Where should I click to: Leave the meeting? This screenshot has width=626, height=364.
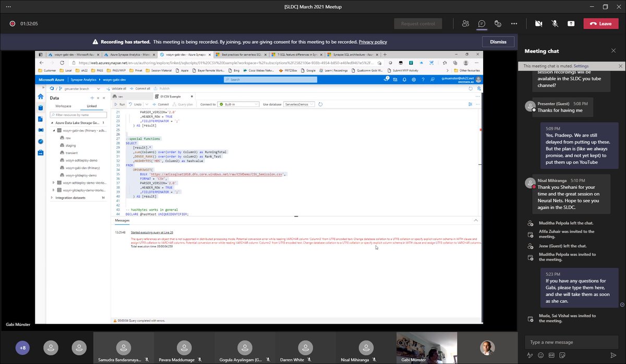click(600, 23)
